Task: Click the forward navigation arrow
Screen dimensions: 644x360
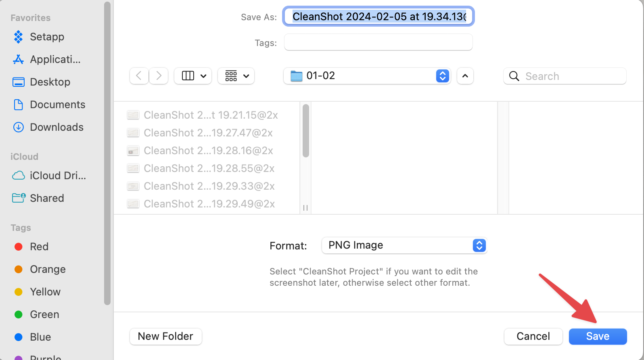Action: pyautogui.click(x=159, y=76)
